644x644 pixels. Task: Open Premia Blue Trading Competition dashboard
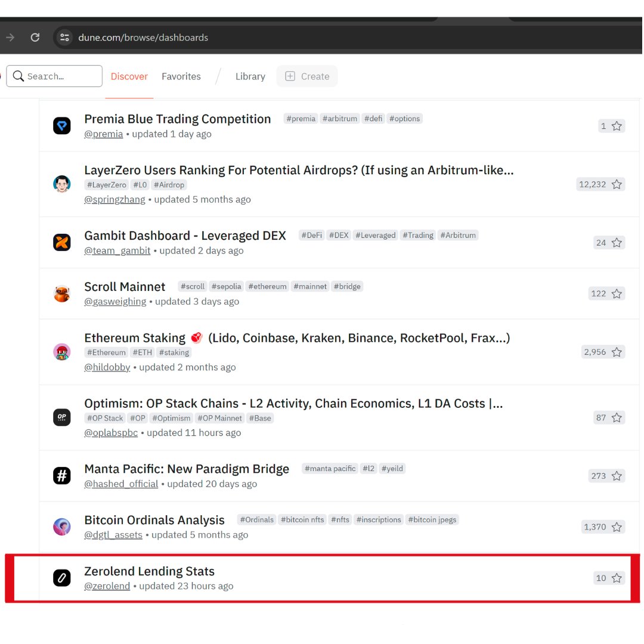(x=178, y=119)
